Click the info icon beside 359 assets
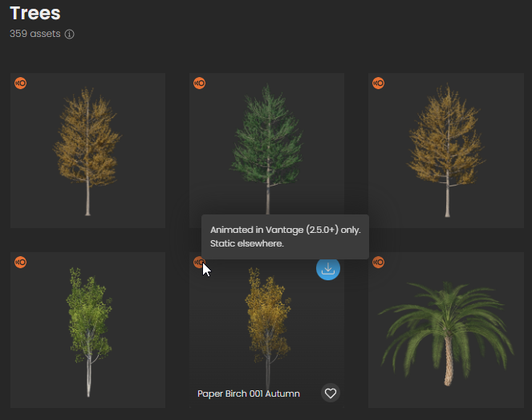Image resolution: width=532 pixels, height=420 pixels. pyautogui.click(x=69, y=35)
